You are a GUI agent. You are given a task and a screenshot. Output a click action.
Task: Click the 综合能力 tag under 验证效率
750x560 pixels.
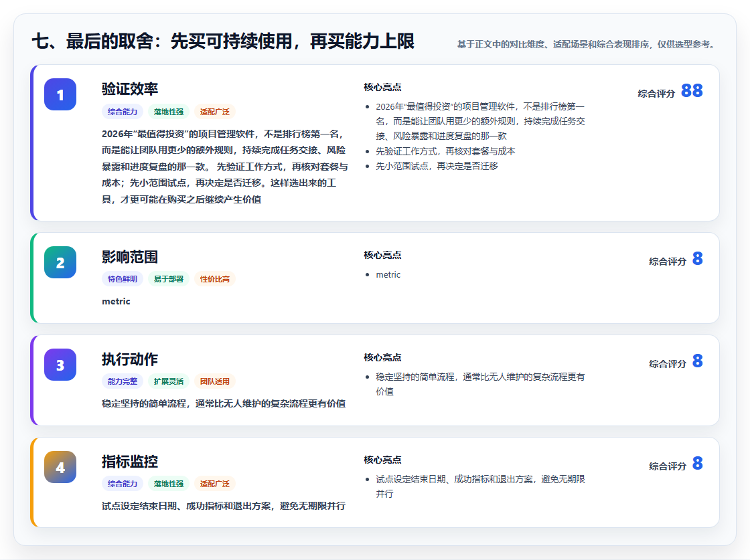[x=123, y=112]
